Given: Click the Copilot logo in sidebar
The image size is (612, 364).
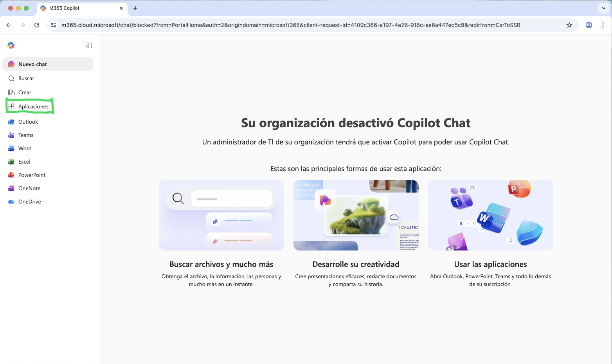Looking at the screenshot, I should pyautogui.click(x=11, y=45).
